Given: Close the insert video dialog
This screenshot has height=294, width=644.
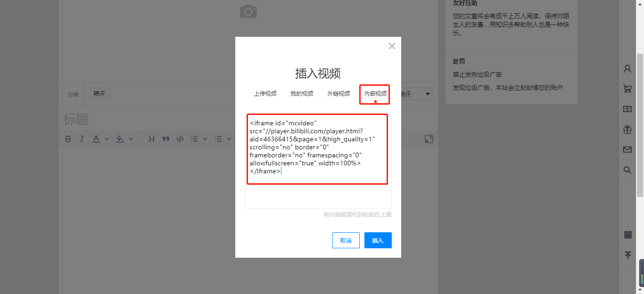Looking at the screenshot, I should click(392, 46).
